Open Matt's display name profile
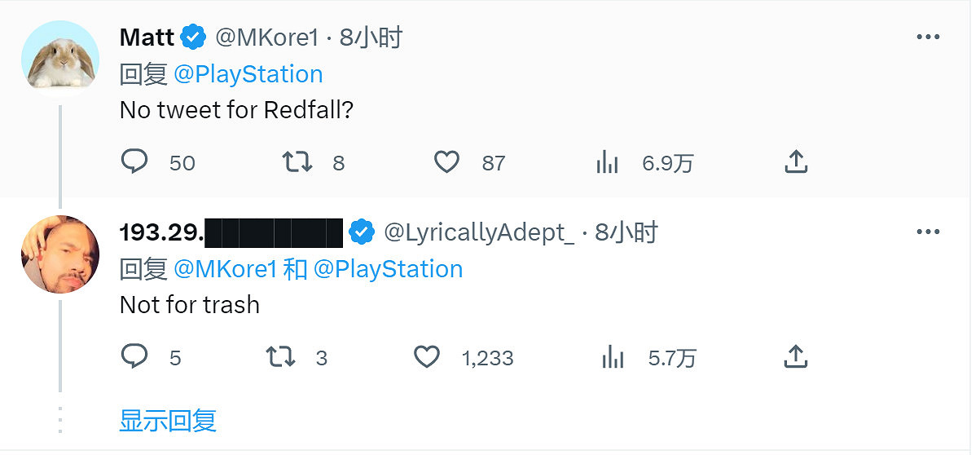Image resolution: width=980 pixels, height=455 pixels. (x=147, y=38)
